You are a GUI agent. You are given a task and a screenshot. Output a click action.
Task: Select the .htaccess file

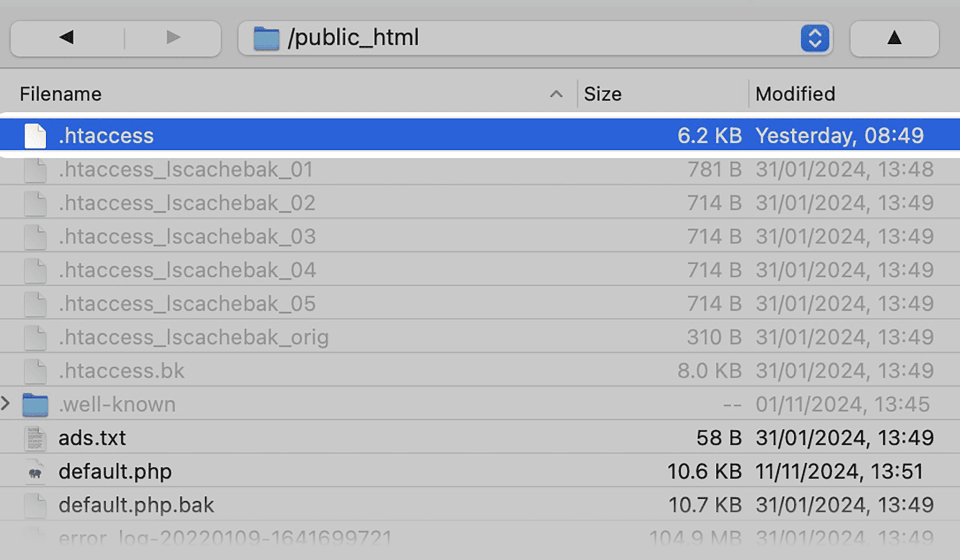click(x=106, y=136)
